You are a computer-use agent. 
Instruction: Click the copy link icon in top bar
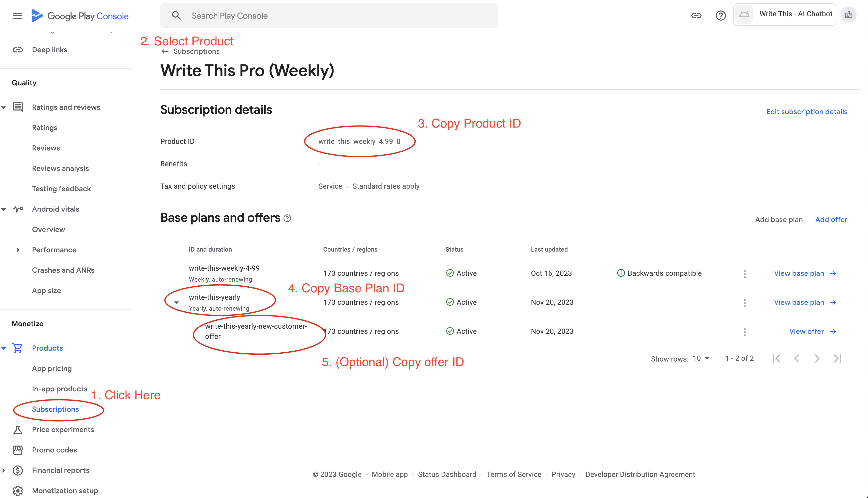coord(696,15)
